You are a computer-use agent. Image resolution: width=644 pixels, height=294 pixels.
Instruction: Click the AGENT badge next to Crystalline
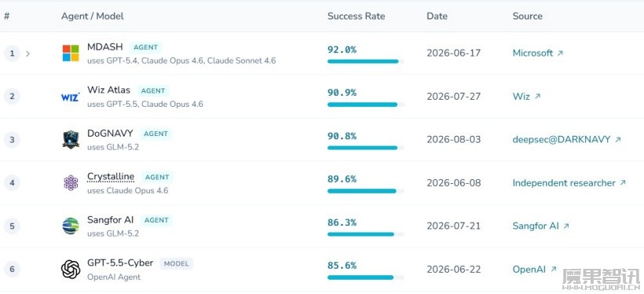(157, 177)
